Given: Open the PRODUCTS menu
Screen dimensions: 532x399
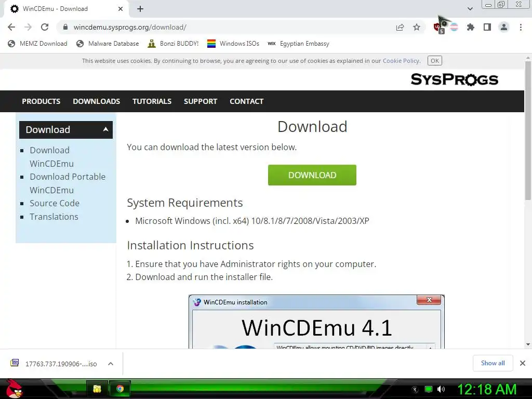Looking at the screenshot, I should (x=41, y=101).
